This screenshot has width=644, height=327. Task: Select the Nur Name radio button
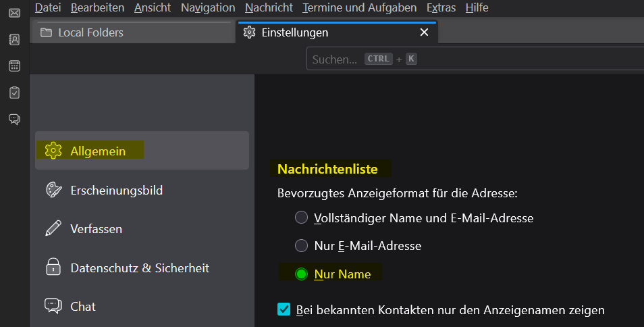301,274
